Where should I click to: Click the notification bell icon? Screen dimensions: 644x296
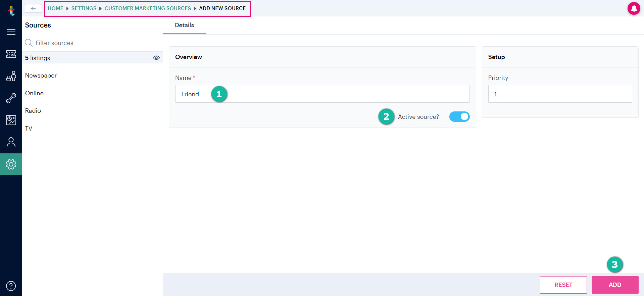[x=634, y=8]
